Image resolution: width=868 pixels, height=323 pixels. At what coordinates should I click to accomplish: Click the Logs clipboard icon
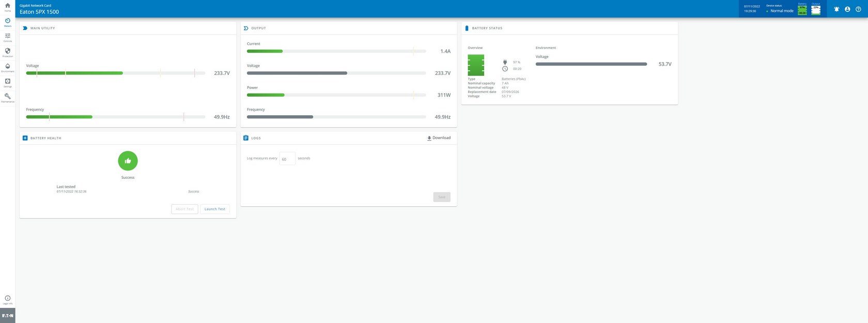(246, 138)
